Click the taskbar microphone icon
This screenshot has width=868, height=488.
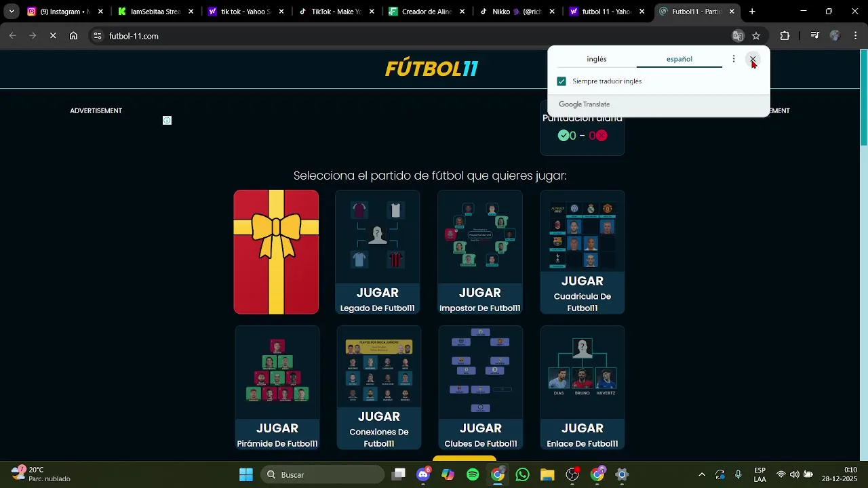[x=738, y=474]
